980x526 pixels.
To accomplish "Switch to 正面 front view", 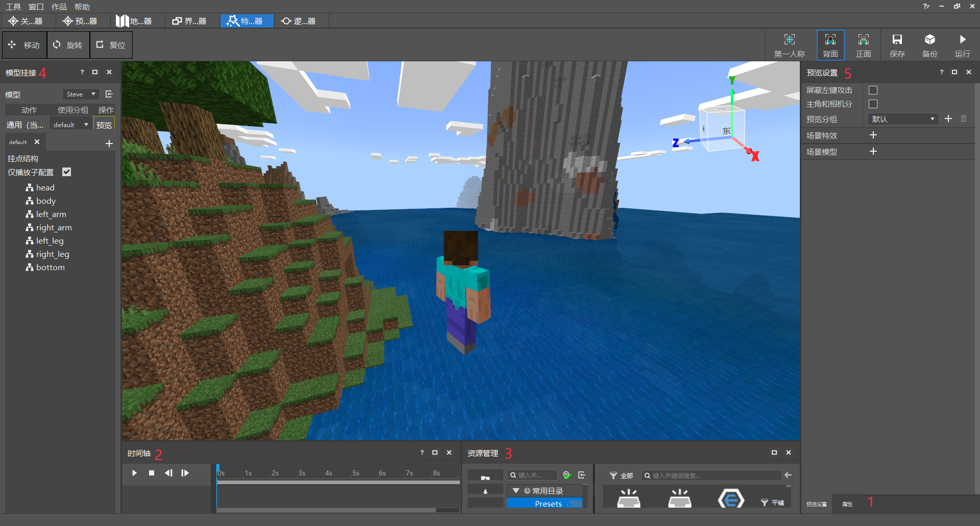I will [x=864, y=45].
